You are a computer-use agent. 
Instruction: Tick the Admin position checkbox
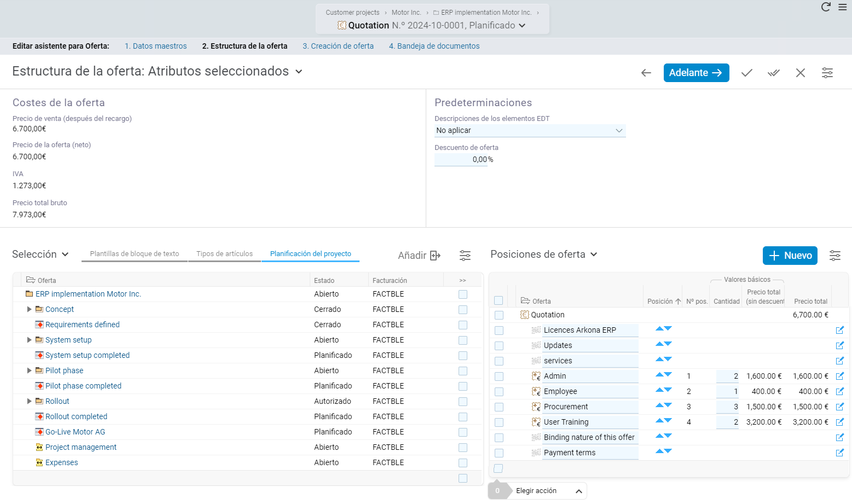tap(499, 376)
